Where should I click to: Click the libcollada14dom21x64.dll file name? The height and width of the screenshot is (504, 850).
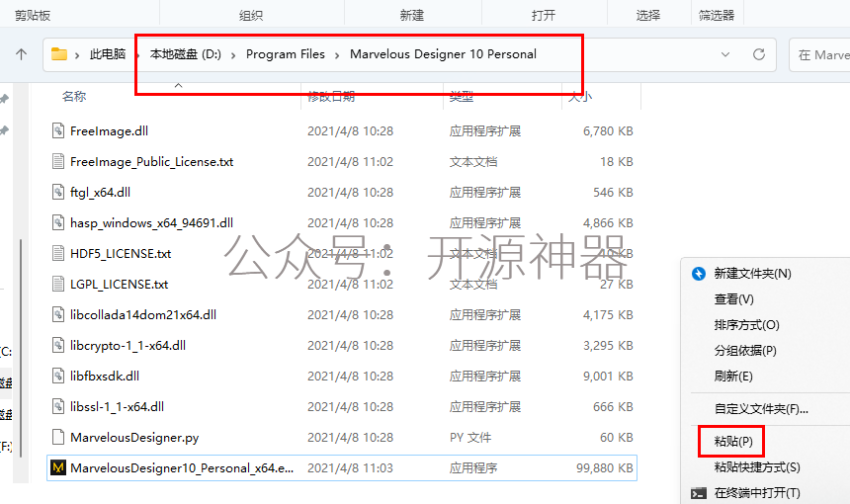coord(143,315)
